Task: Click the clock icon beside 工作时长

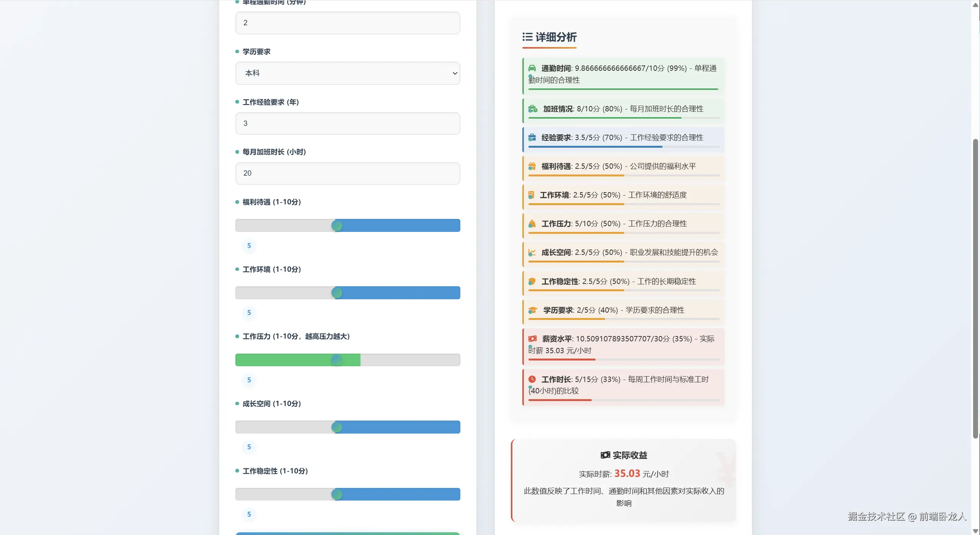Action: [532, 379]
